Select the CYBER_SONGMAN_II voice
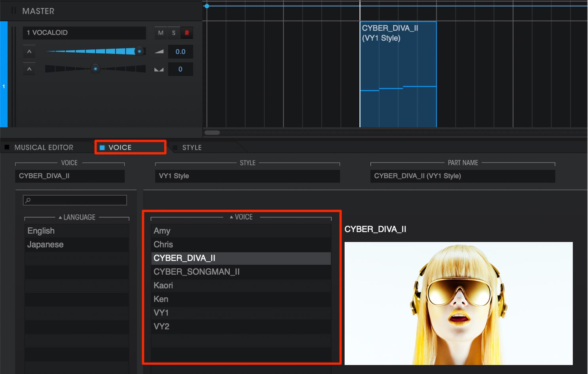This screenshot has width=588, height=374. pos(241,272)
